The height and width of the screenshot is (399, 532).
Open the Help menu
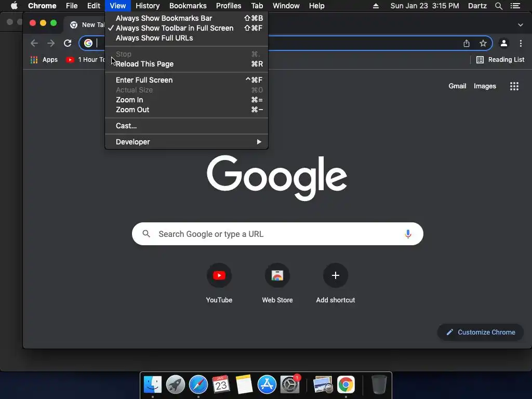pos(316,6)
